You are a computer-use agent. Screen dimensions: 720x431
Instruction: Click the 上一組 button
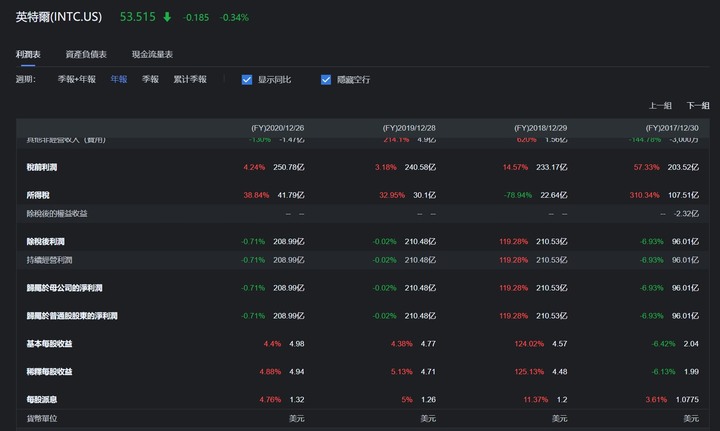660,105
